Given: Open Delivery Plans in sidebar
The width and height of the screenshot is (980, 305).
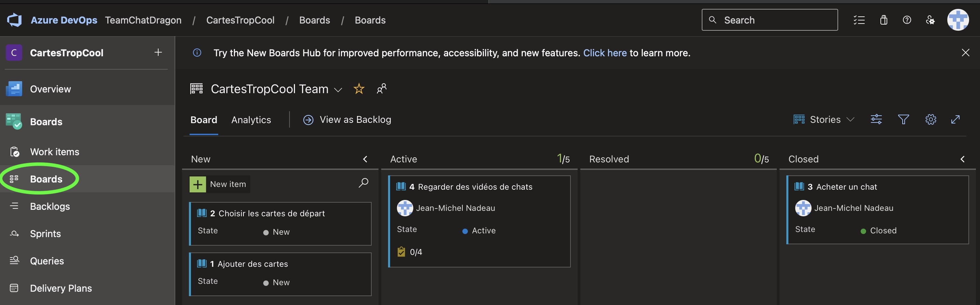Looking at the screenshot, I should [87, 288].
